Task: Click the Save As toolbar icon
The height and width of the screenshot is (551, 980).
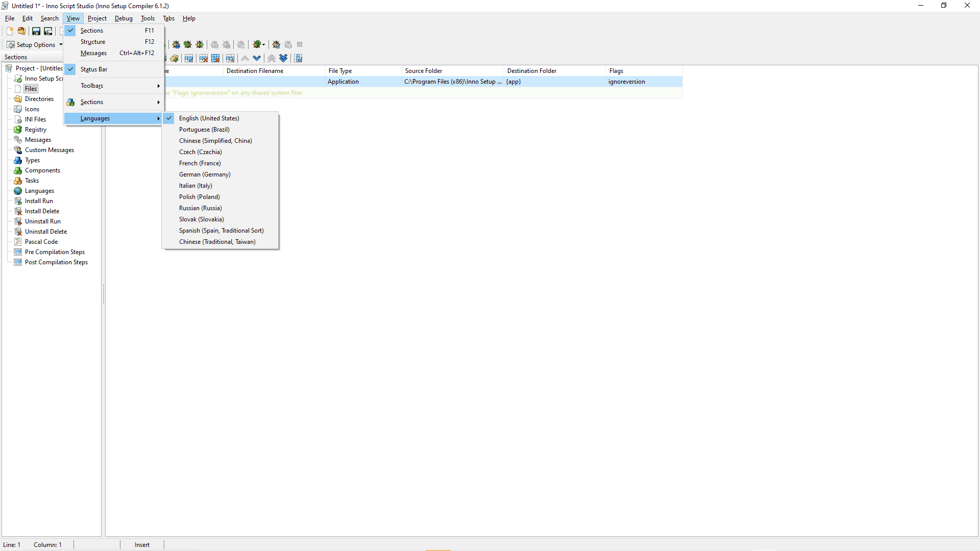Action: pyautogui.click(x=48, y=31)
